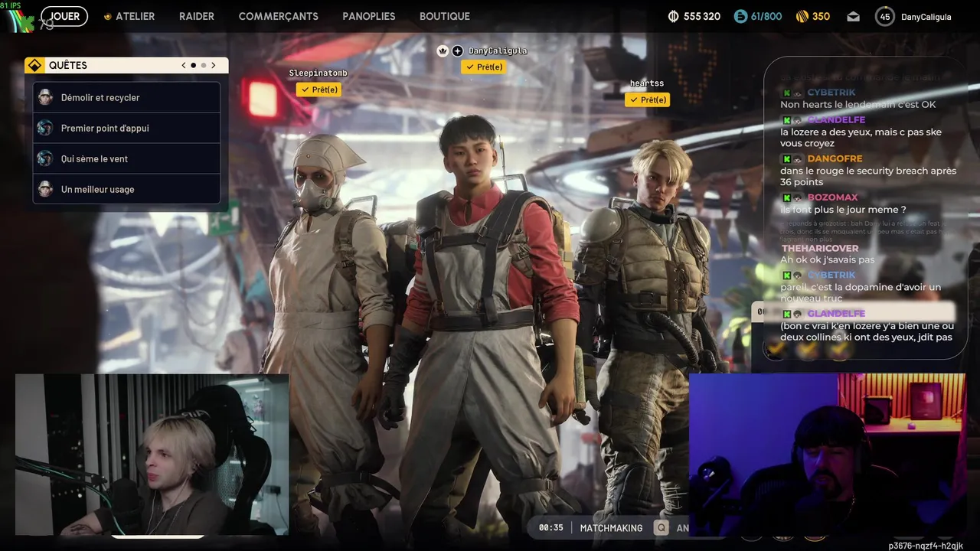Click the message 'ils font plus le jour meme ?'
This screenshot has width=980, height=551.
pos(843,210)
